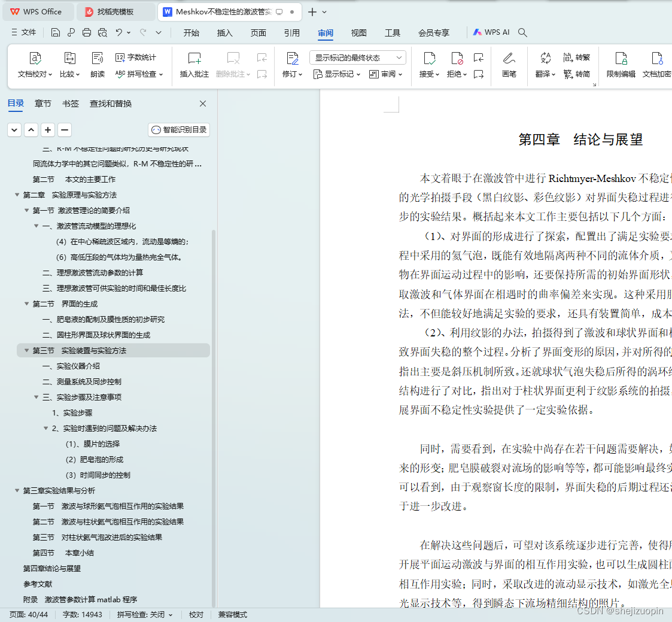672x622 pixels.
Task: Open the 书签 tab in navigation pane
Action: coord(70,104)
